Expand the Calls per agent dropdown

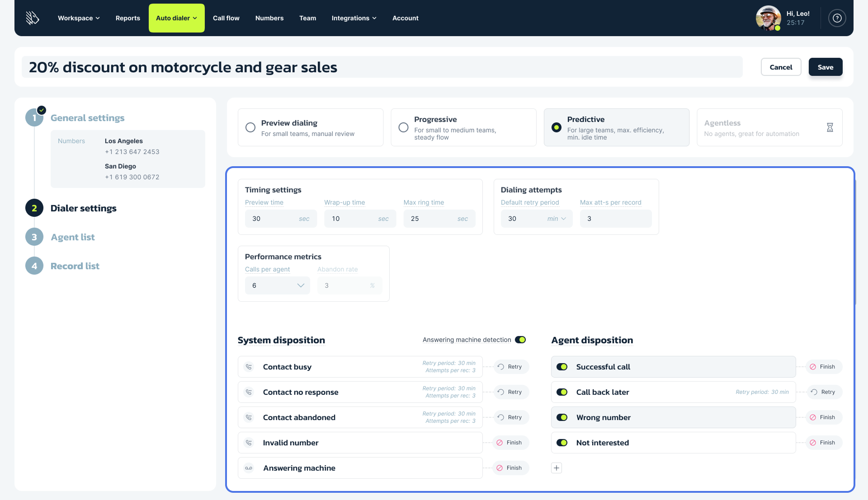coord(277,285)
